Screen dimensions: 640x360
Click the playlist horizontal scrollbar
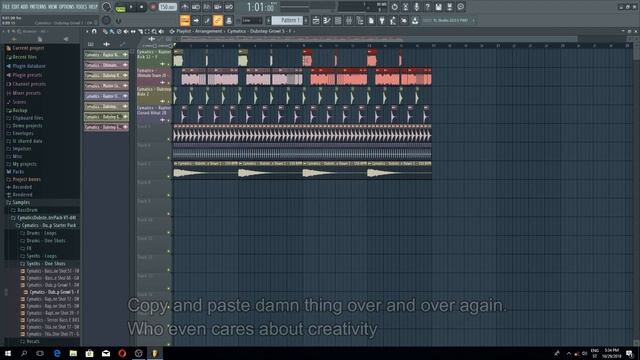379,39
